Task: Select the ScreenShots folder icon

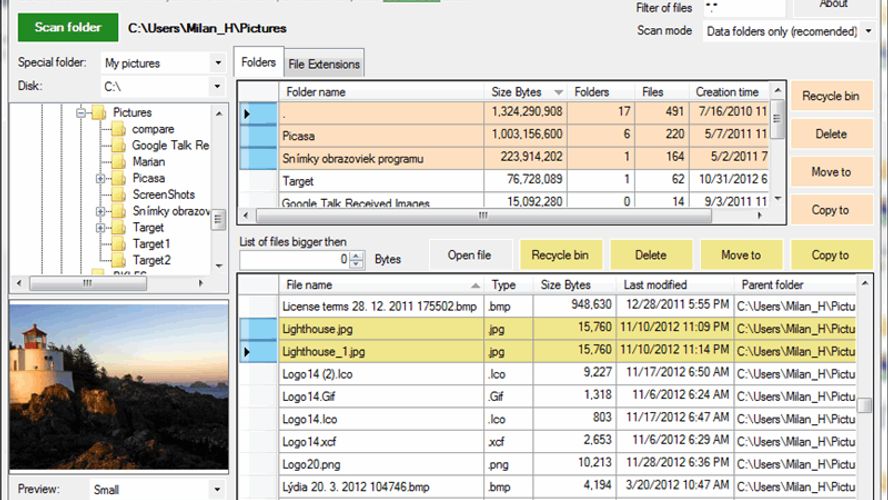Action: click(x=119, y=195)
